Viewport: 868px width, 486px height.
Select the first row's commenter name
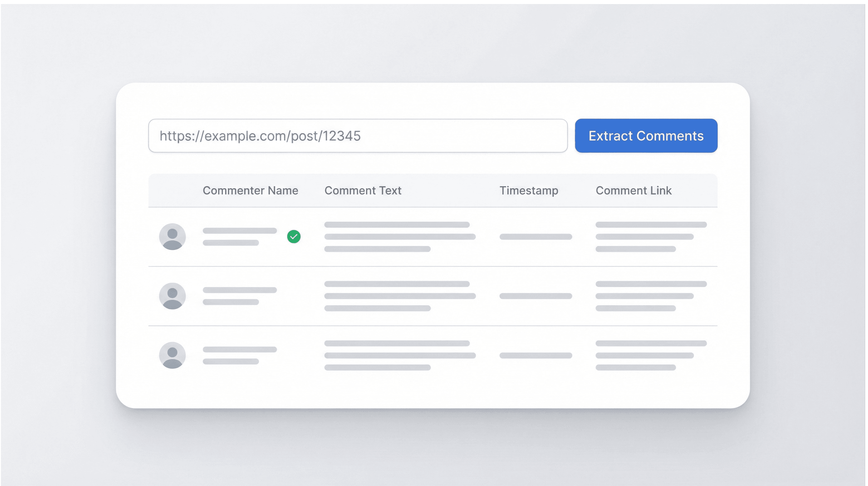239,231
